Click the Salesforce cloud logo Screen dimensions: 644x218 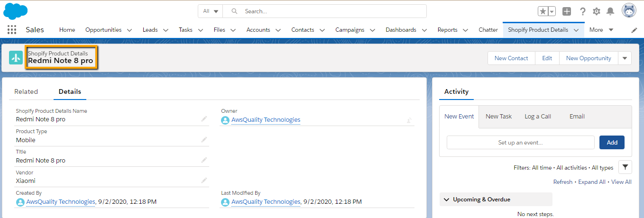tap(16, 10)
